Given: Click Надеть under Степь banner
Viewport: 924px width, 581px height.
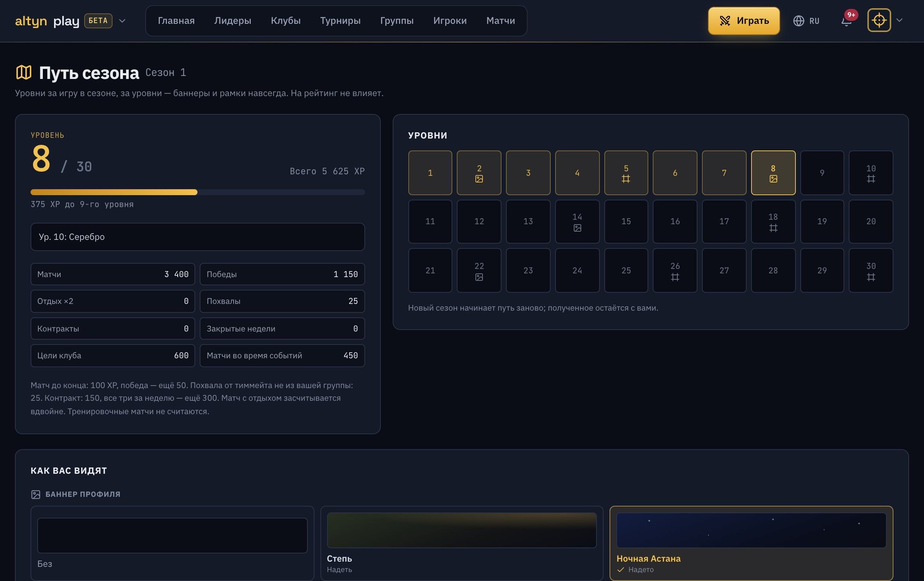Looking at the screenshot, I should [339, 569].
